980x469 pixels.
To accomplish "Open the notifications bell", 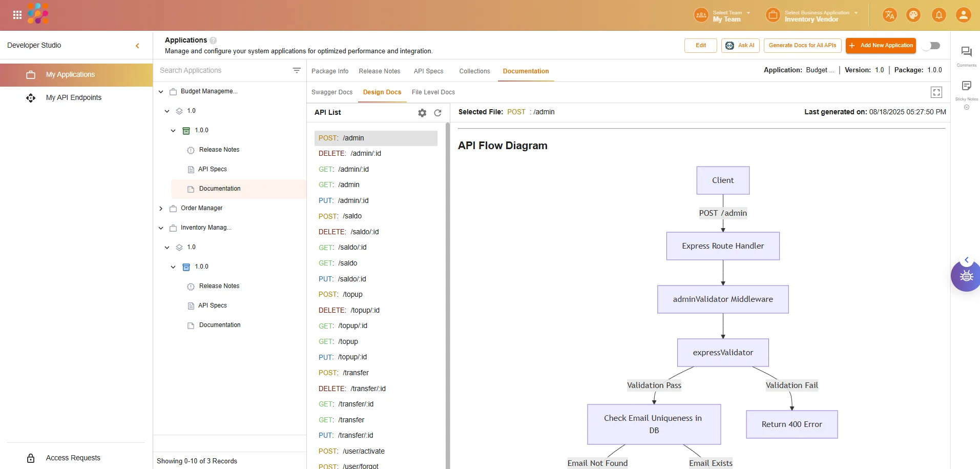I will pyautogui.click(x=939, y=15).
